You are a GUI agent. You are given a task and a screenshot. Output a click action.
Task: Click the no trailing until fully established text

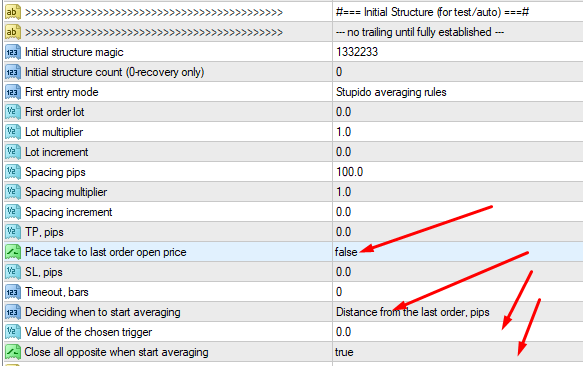click(420, 32)
